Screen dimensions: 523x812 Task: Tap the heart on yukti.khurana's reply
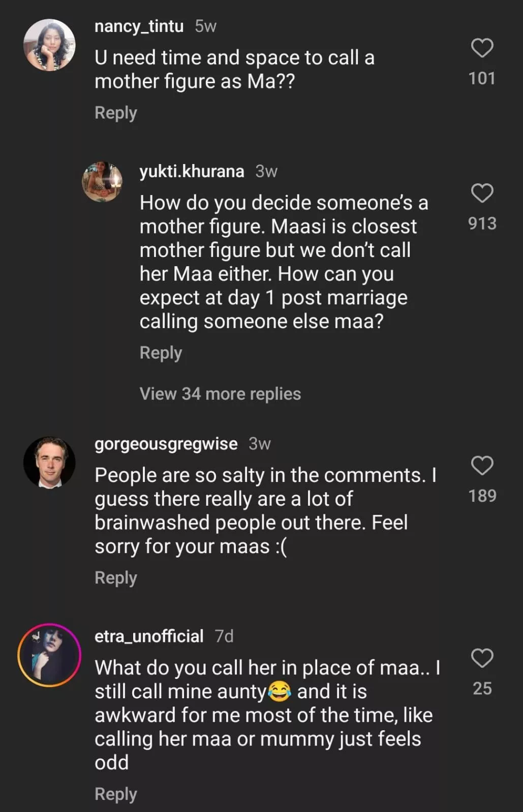482,193
